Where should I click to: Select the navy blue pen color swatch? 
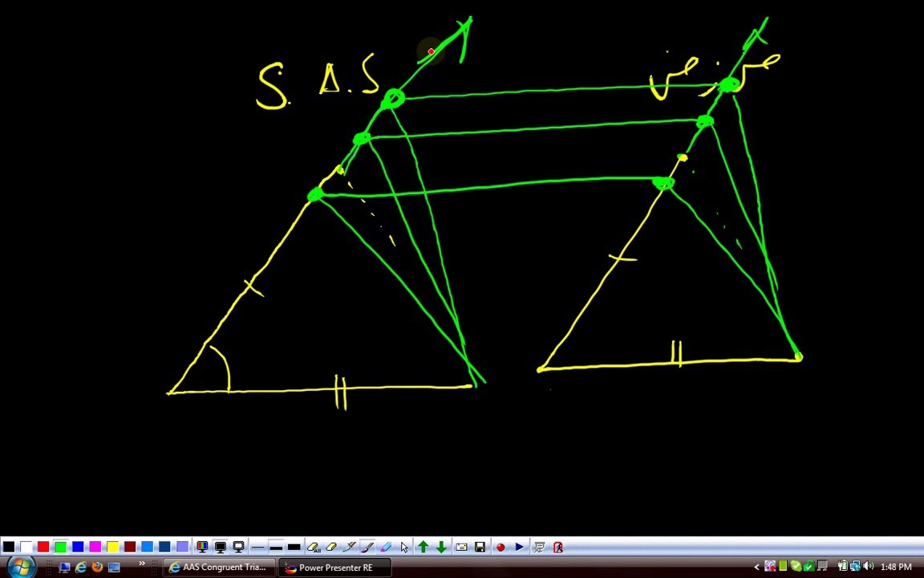[x=165, y=547]
